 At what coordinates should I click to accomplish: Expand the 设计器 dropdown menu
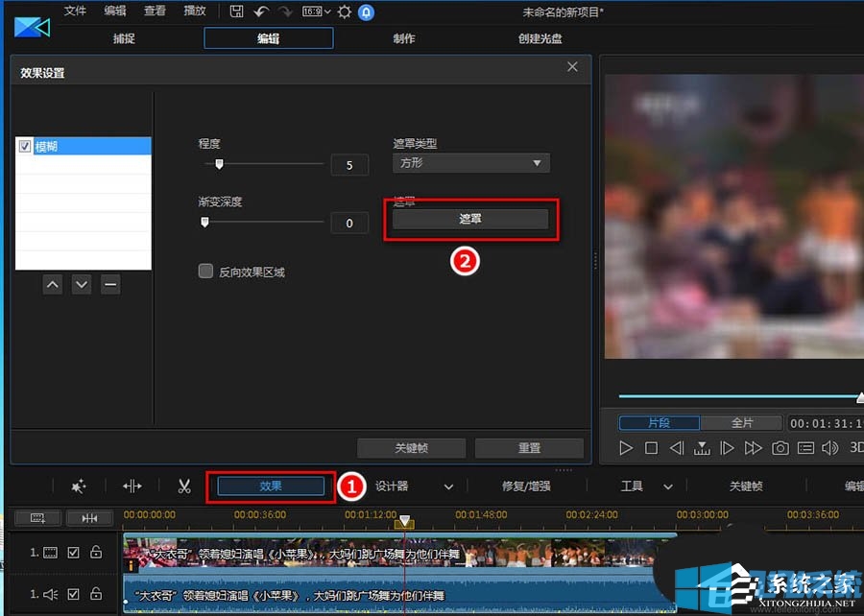[x=447, y=486]
